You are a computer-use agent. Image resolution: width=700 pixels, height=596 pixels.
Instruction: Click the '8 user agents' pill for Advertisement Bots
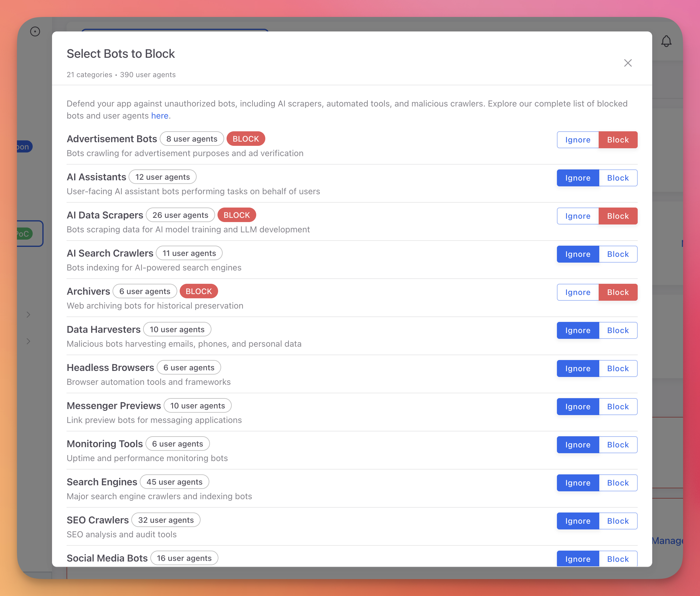(x=191, y=139)
